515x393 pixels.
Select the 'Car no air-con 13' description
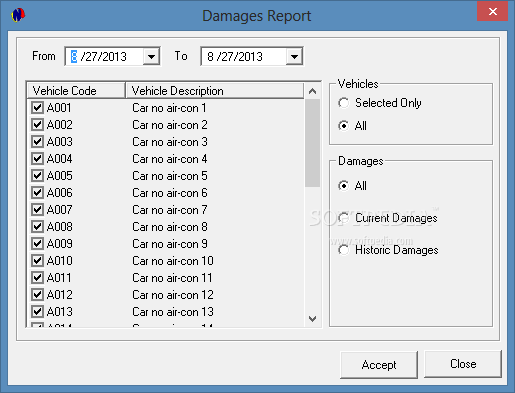[x=173, y=312]
